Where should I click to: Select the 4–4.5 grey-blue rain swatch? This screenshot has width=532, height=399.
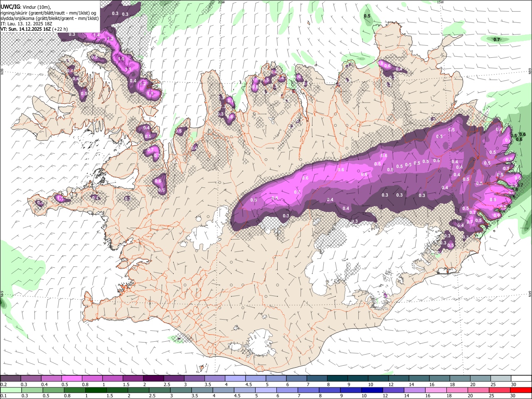(223, 390)
